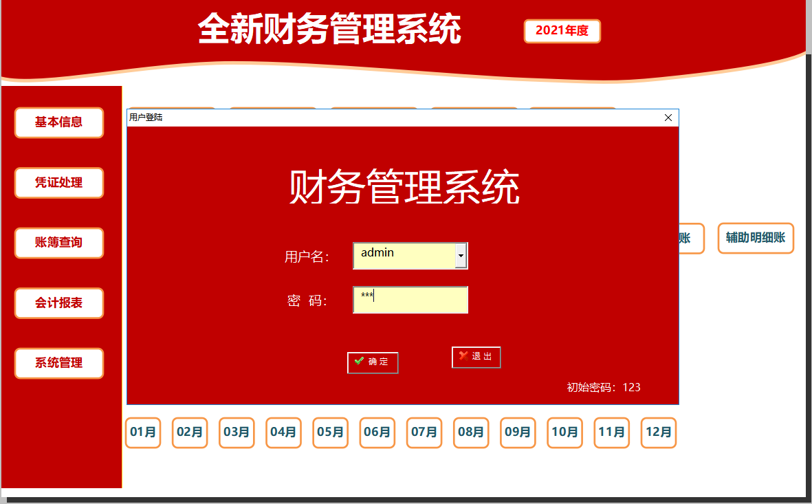Click inside the 密码 password input field
Viewport: 812px width, 504px height.
(x=410, y=300)
